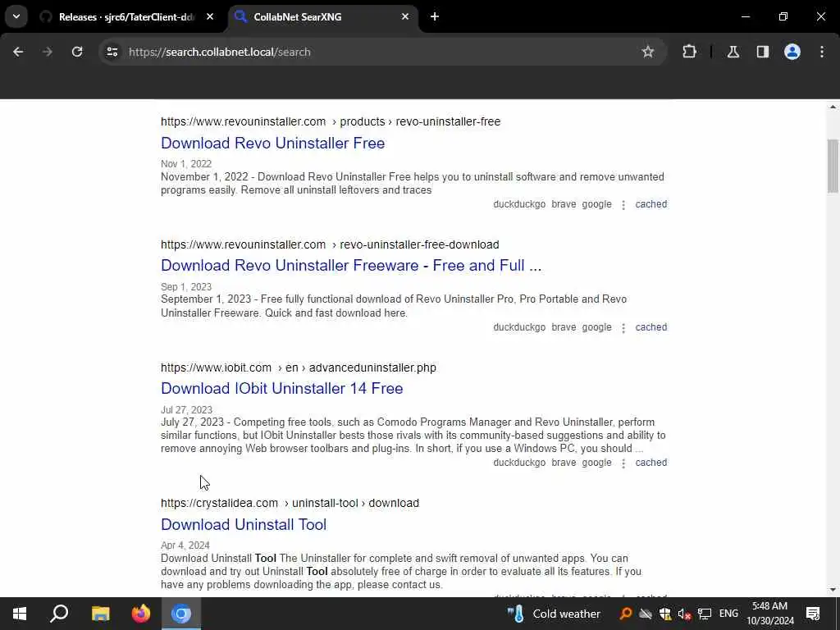Screen dimensions: 840x630
Task: Go forward to the next page
Action: pos(48,52)
